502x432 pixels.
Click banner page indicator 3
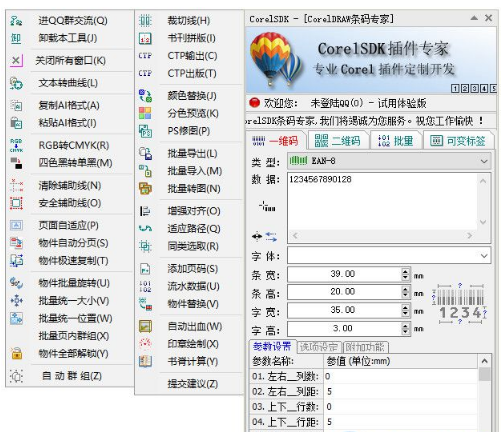point(474,89)
